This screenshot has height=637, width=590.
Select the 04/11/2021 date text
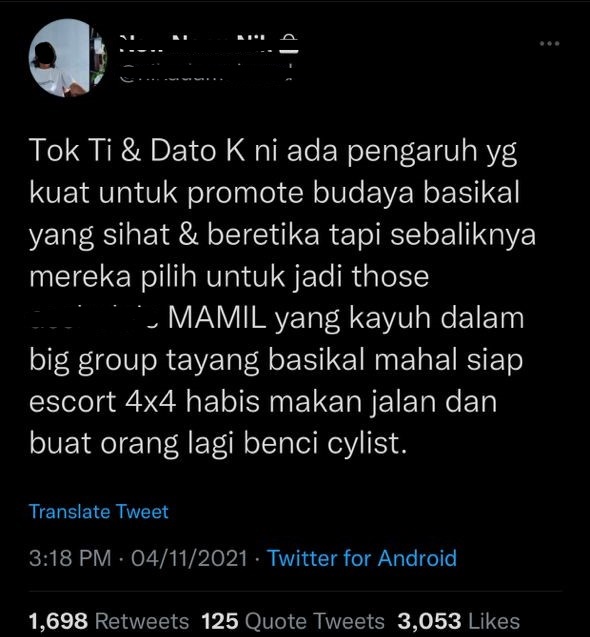click(189, 558)
